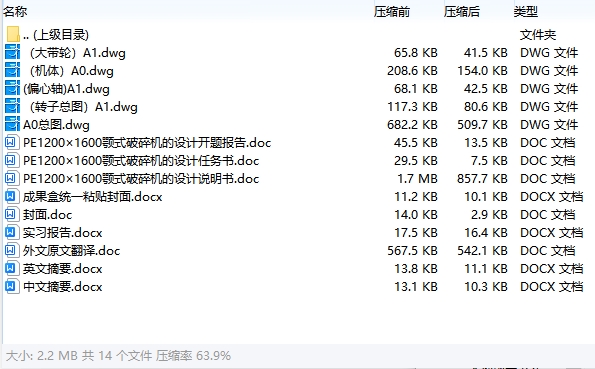Click the 文件夹 type cell
The image size is (595, 369).
[x=538, y=35]
